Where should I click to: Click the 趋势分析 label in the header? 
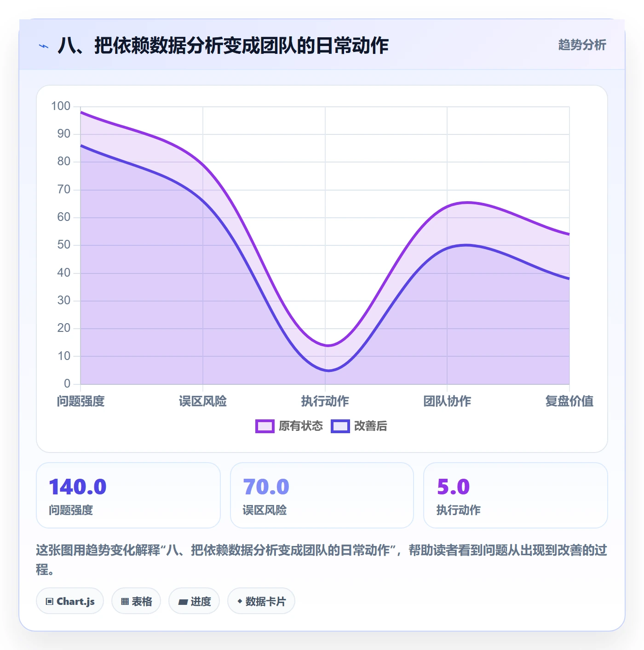(x=582, y=45)
